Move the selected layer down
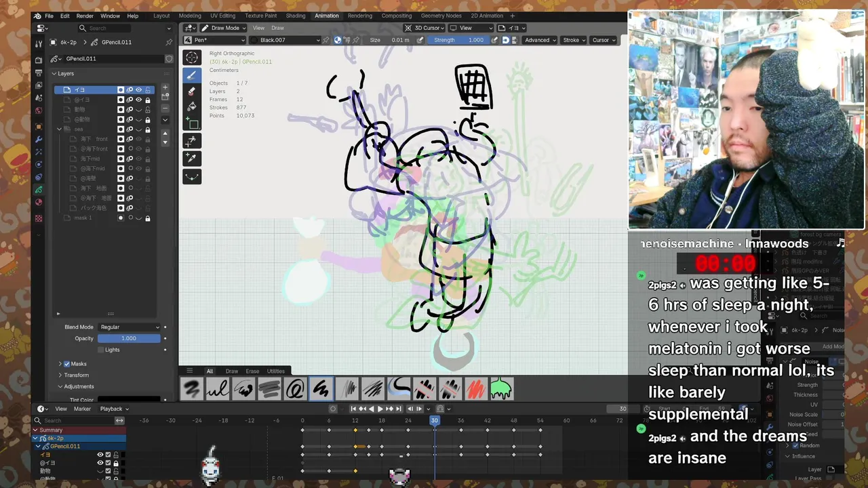This screenshot has width=868, height=488. (x=165, y=142)
